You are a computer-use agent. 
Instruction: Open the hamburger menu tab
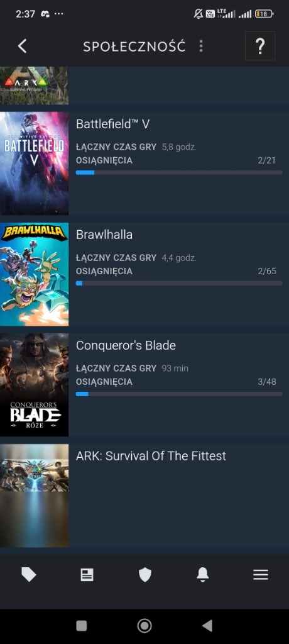261,575
